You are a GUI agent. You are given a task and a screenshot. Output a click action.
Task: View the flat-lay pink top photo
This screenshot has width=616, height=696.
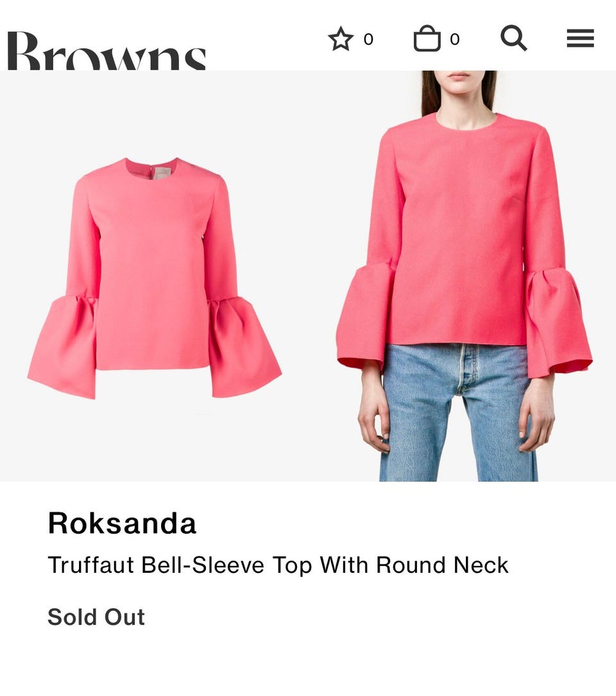coord(154,278)
